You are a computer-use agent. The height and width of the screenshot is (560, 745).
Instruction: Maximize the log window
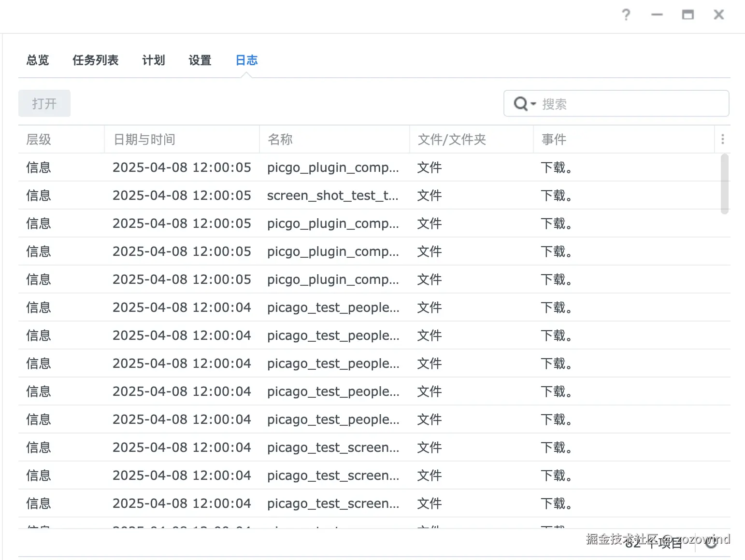pos(688,15)
